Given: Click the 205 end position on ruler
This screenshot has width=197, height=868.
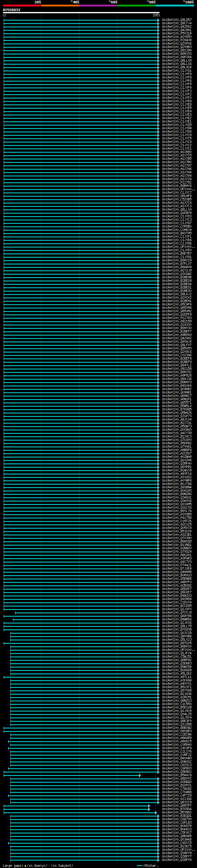Looking at the screenshot, I should point(155,15).
